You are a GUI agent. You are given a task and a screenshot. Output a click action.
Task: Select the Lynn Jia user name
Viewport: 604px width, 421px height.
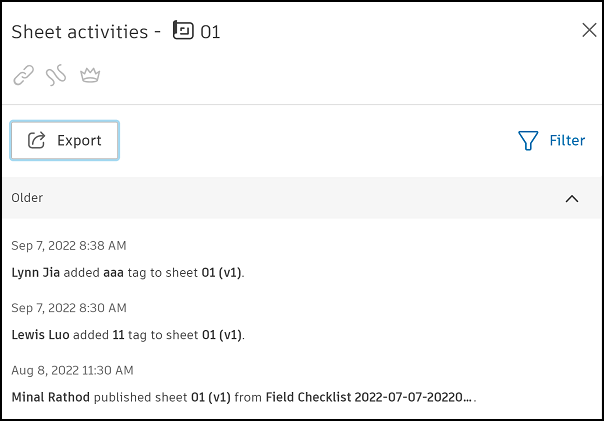[36, 272]
